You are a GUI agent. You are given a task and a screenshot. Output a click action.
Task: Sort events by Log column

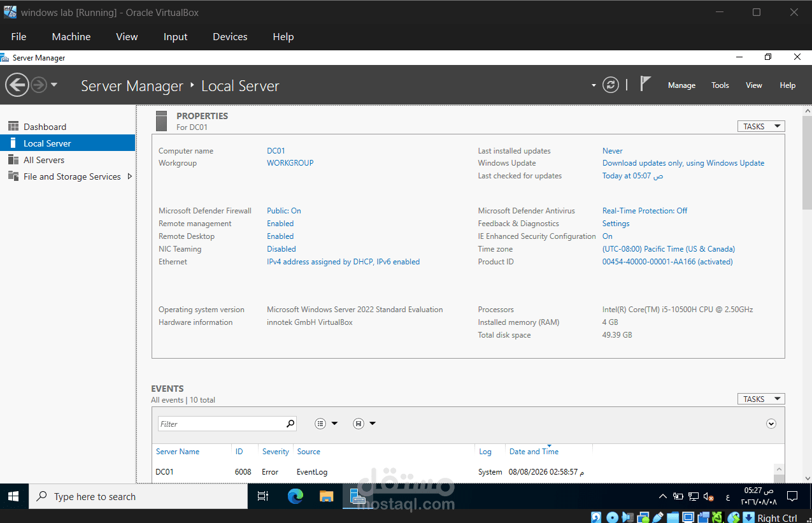coord(485,452)
